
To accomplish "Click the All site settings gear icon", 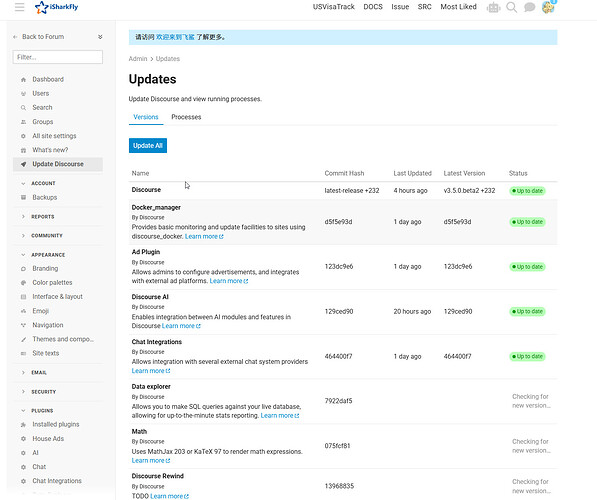I will coord(23,136).
